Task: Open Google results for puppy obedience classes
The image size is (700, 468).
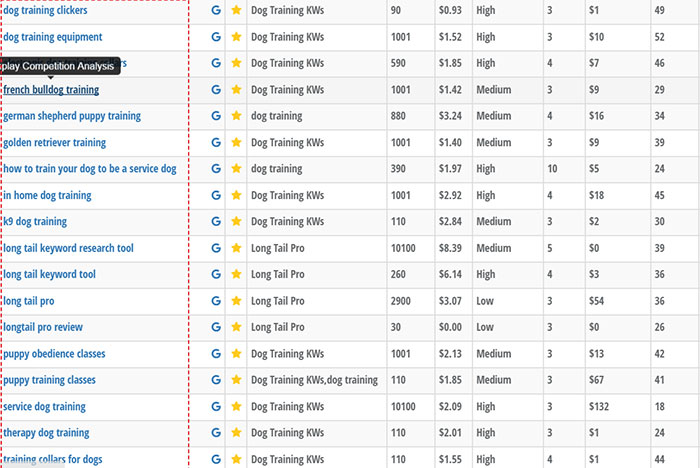Action: tap(216, 354)
